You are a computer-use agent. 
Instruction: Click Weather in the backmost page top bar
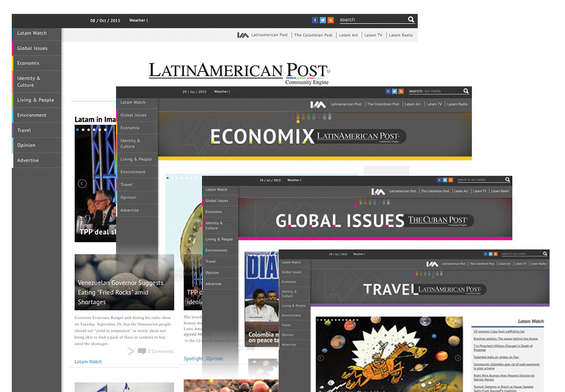coord(139,20)
